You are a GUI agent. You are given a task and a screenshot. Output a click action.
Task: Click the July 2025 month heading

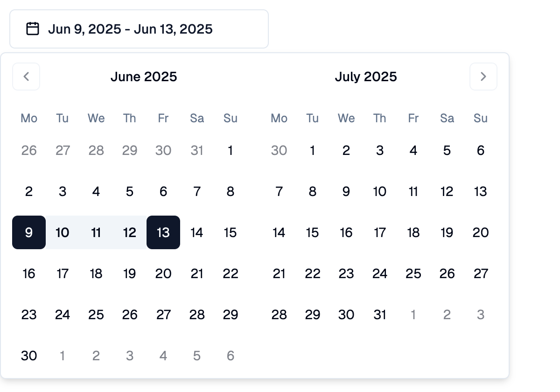pos(366,77)
